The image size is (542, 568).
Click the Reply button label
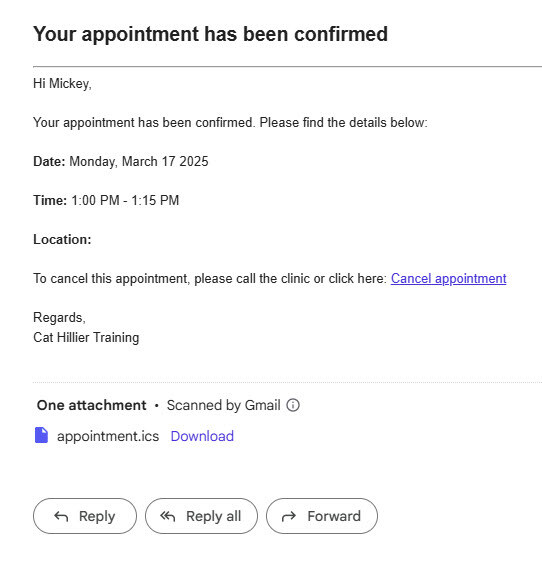97,516
